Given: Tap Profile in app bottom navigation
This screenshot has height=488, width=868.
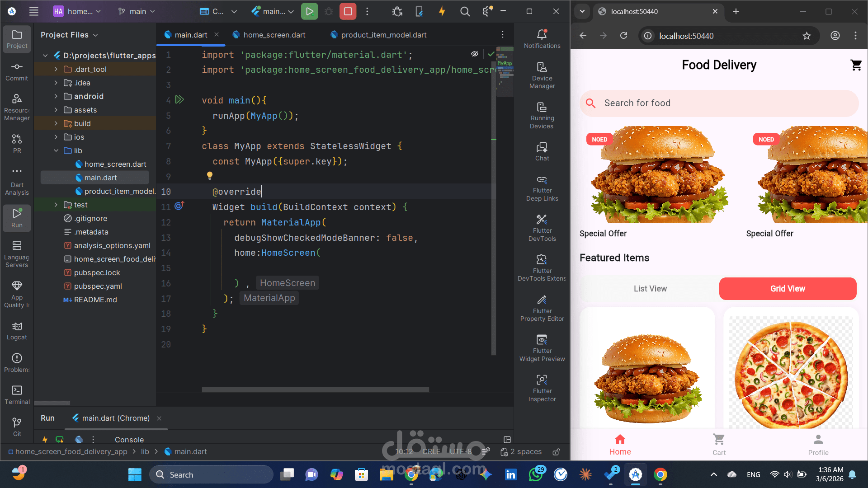Looking at the screenshot, I should (x=818, y=445).
